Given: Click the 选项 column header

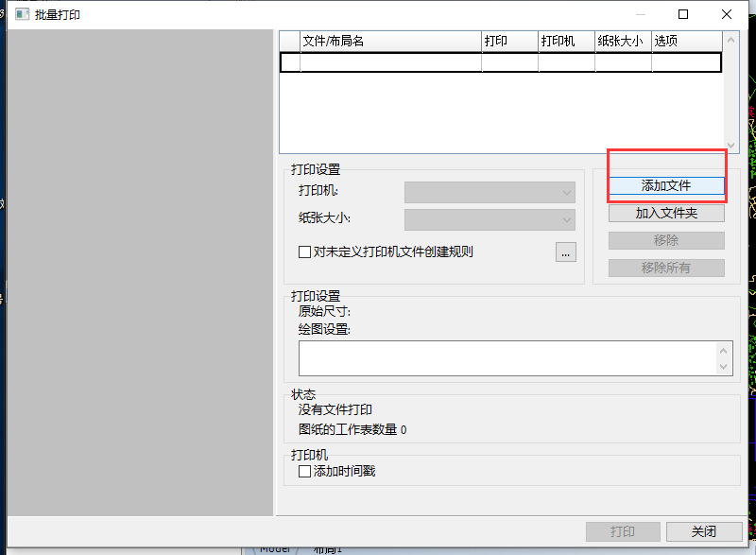Looking at the screenshot, I should (687, 41).
